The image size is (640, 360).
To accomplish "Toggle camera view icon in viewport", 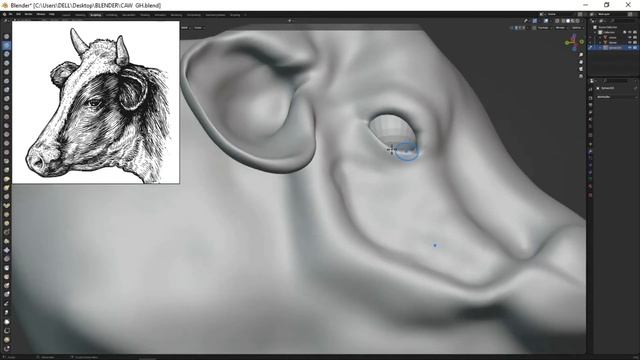I will (581, 69).
